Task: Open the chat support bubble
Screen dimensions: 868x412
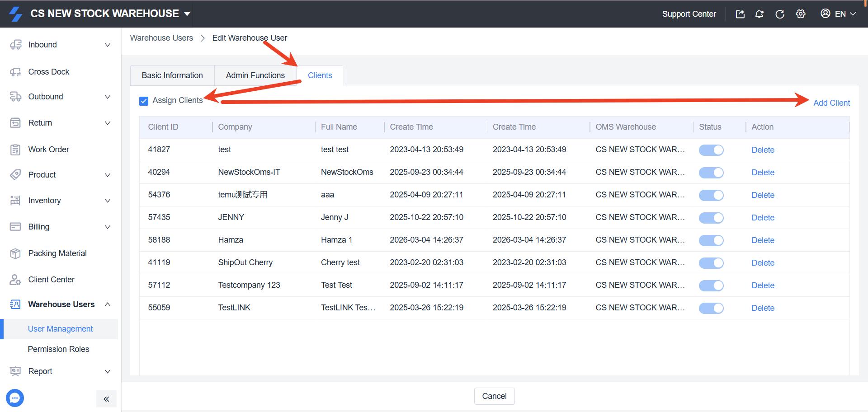Action: (15, 398)
